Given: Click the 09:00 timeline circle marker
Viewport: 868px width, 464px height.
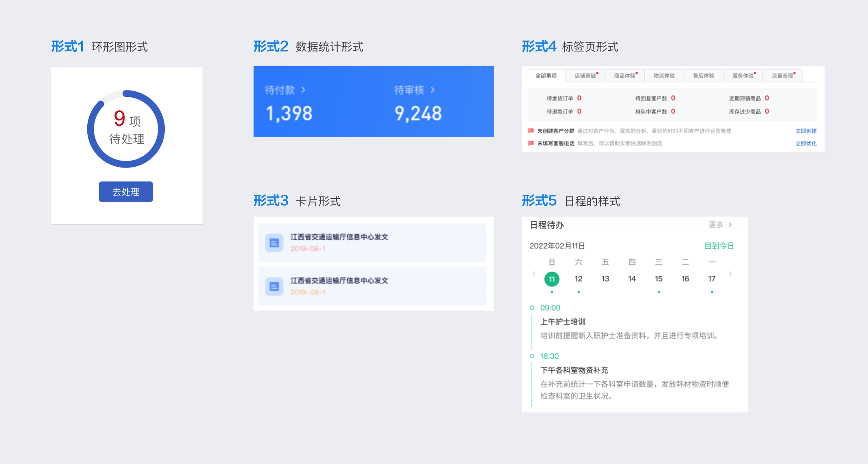Looking at the screenshot, I should pos(531,308).
